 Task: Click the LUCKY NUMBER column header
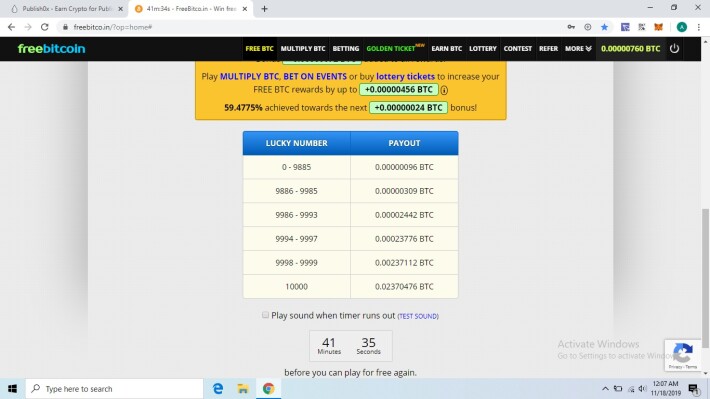297,143
